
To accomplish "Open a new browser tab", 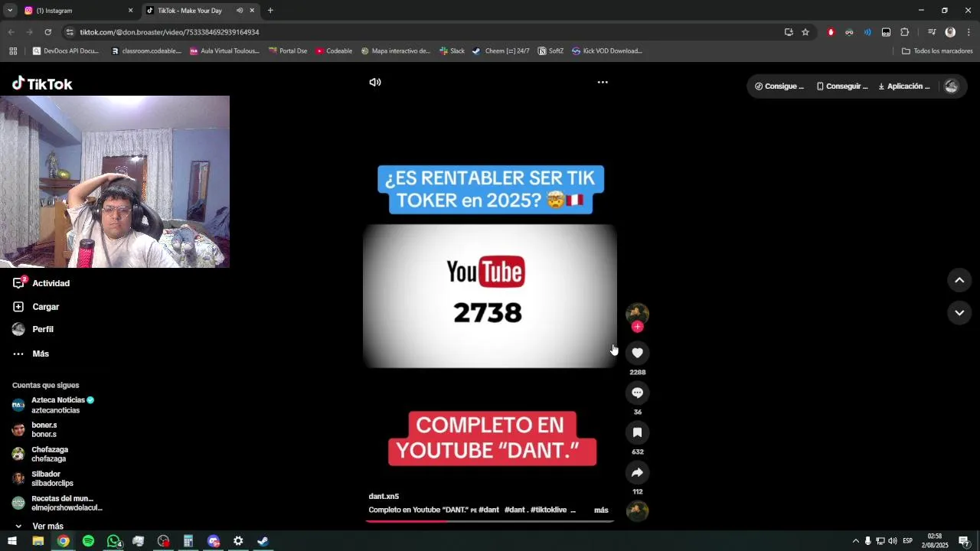I will click(x=270, y=11).
